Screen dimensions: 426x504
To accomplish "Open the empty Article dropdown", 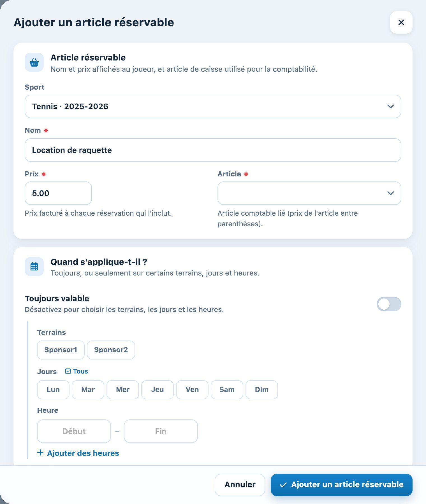I will click(x=309, y=193).
